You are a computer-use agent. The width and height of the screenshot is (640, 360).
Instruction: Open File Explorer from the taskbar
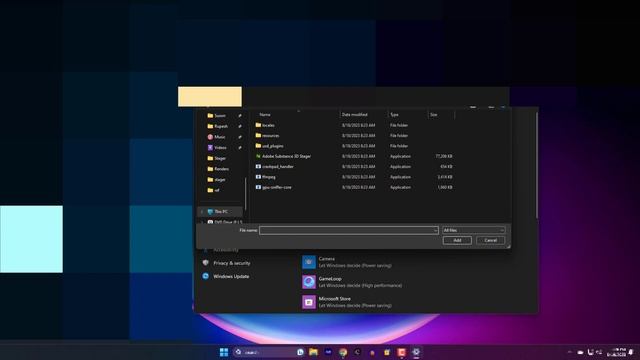pyautogui.click(x=313, y=352)
